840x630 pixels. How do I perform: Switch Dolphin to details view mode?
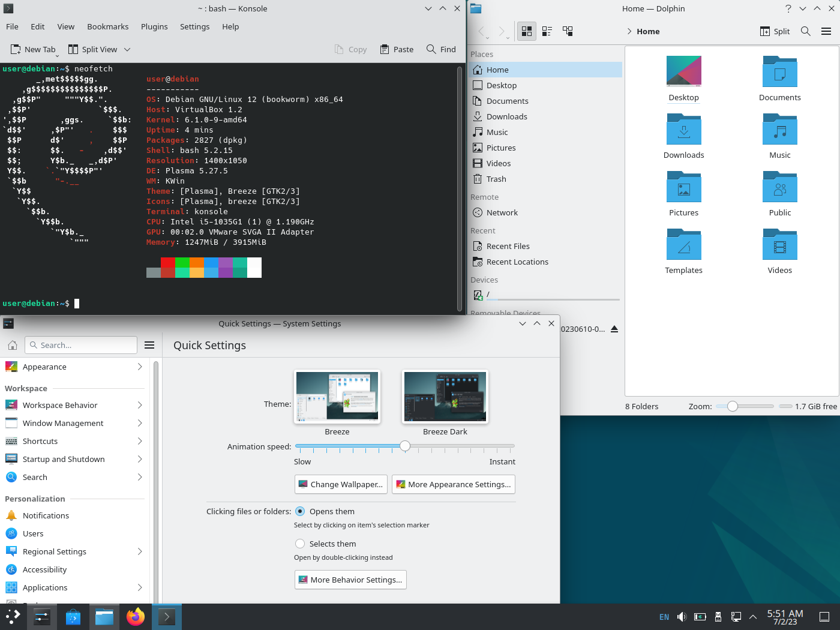tap(547, 31)
